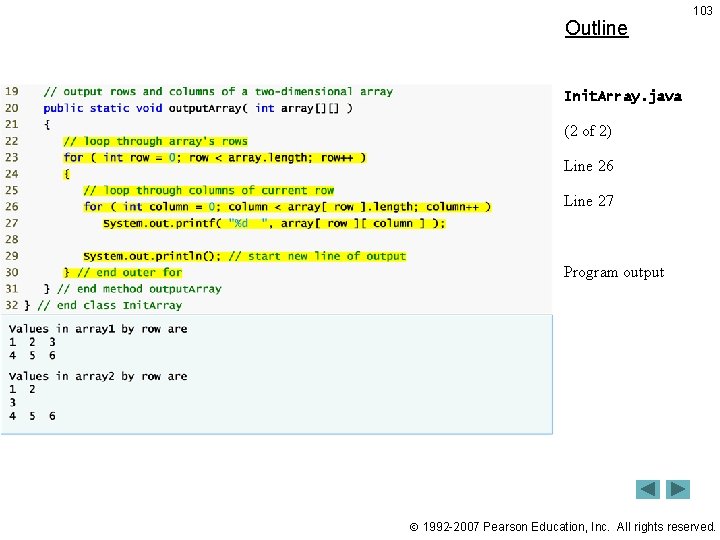Click slide number 103
Screen dimensions: 720x540
(x=703, y=11)
